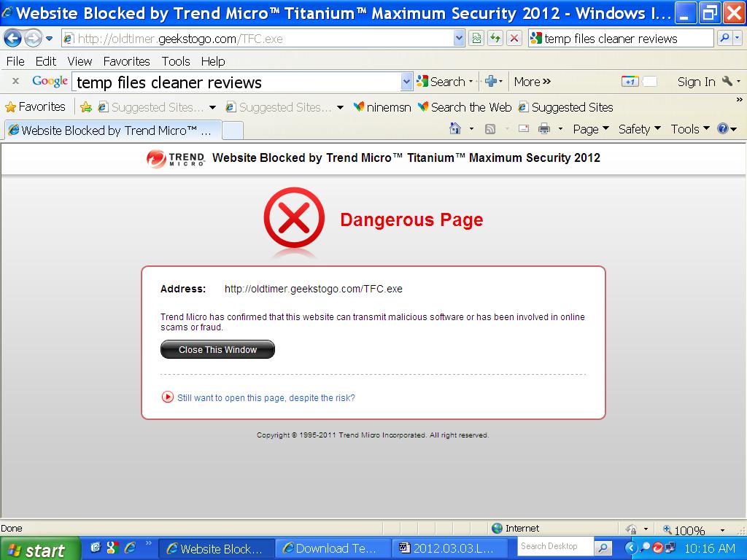Click the Refresh page icon
747x560 pixels.
pos(495,39)
